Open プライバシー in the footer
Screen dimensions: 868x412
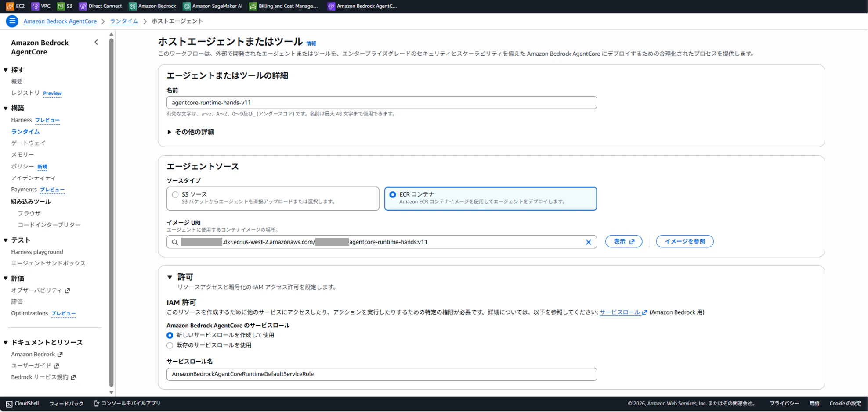(784, 404)
